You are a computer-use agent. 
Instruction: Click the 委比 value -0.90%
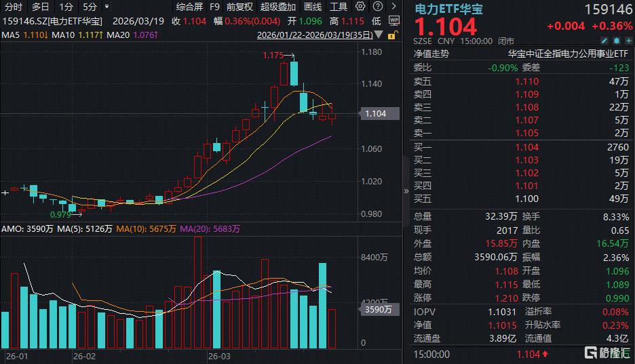tap(503, 68)
